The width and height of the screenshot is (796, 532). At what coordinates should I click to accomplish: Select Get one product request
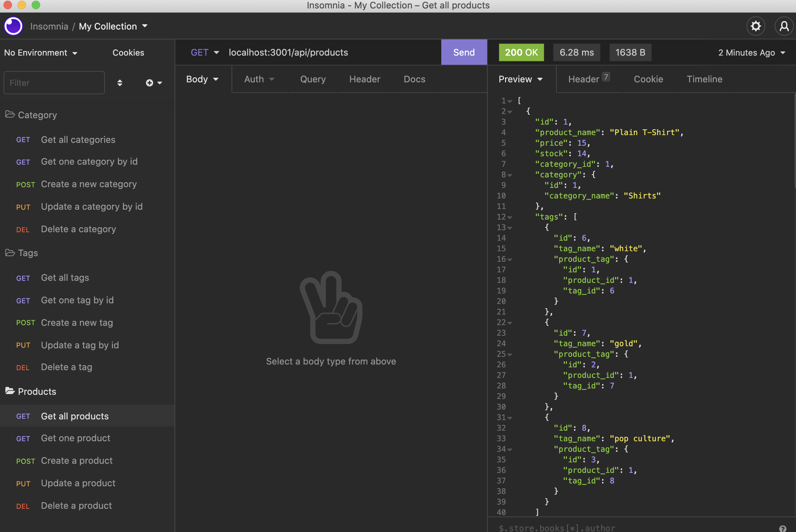click(87, 438)
